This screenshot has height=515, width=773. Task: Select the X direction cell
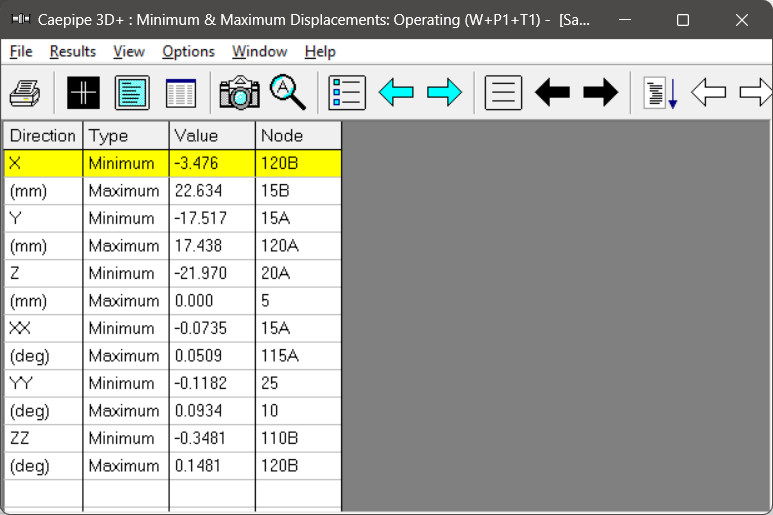click(43, 163)
